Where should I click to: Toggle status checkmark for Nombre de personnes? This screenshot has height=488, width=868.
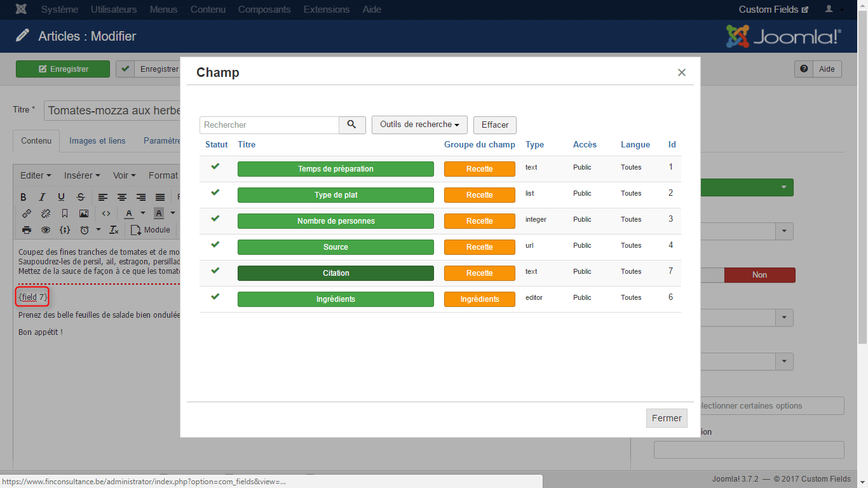[x=215, y=219]
